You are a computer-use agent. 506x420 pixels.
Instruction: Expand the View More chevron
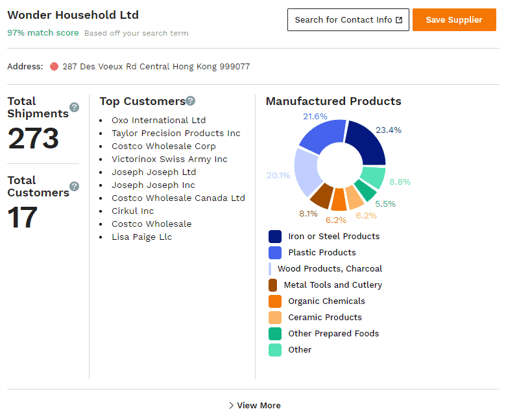231,406
